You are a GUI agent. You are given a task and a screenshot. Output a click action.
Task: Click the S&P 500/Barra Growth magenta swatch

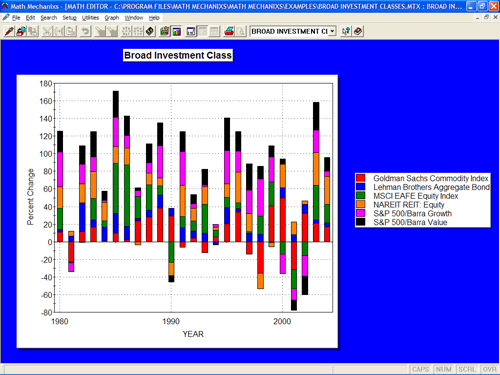click(x=360, y=213)
